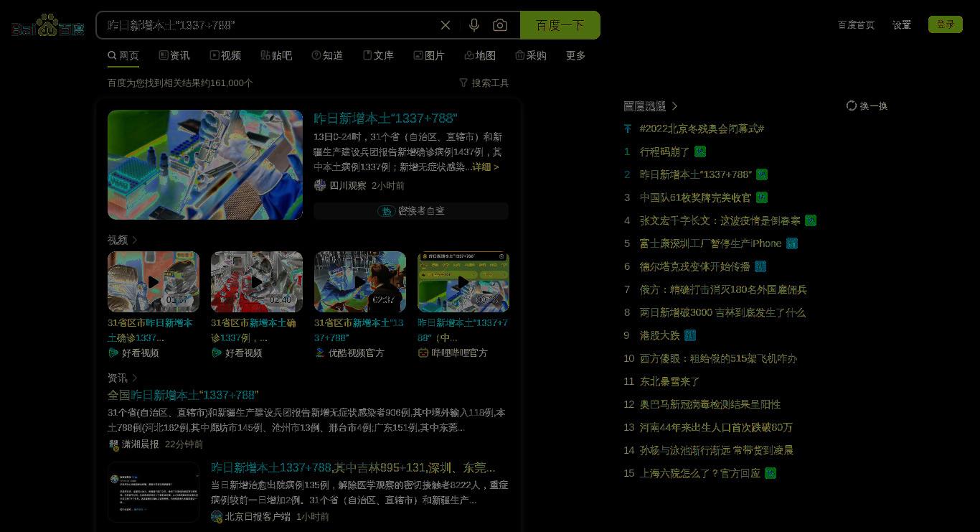Open article 昨日新增本土1337+788,其中吉林895+131

[x=353, y=467]
